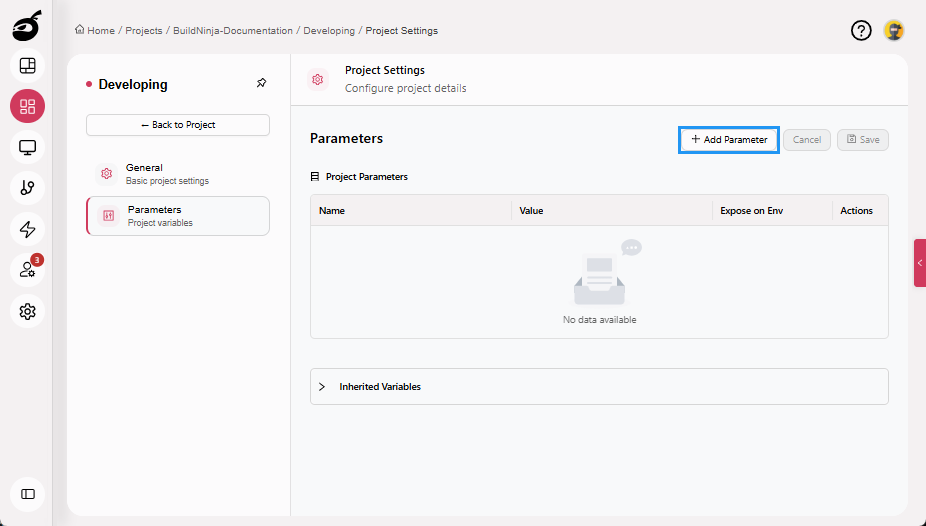This screenshot has width=926, height=526.
Task: Click the Home breadcrumb house icon
Action: tap(79, 30)
